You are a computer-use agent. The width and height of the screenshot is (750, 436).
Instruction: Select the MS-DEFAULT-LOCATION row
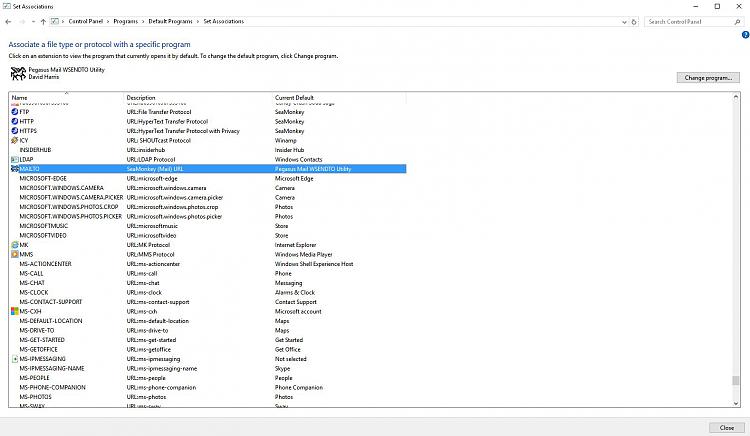tap(208, 321)
